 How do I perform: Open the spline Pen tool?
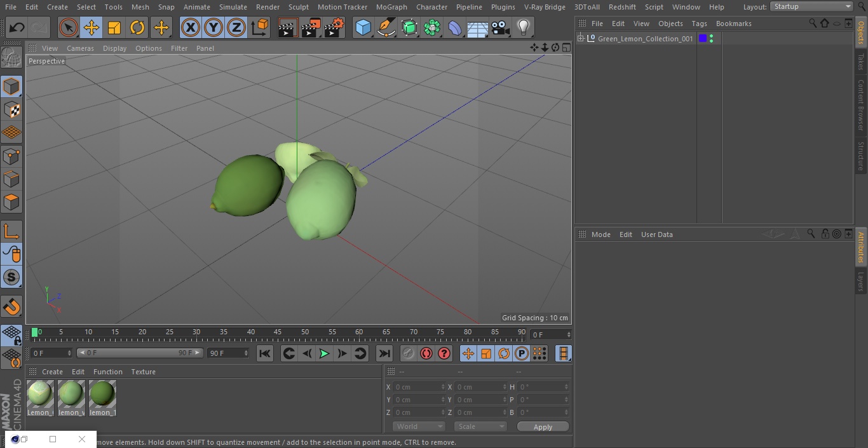point(386,27)
